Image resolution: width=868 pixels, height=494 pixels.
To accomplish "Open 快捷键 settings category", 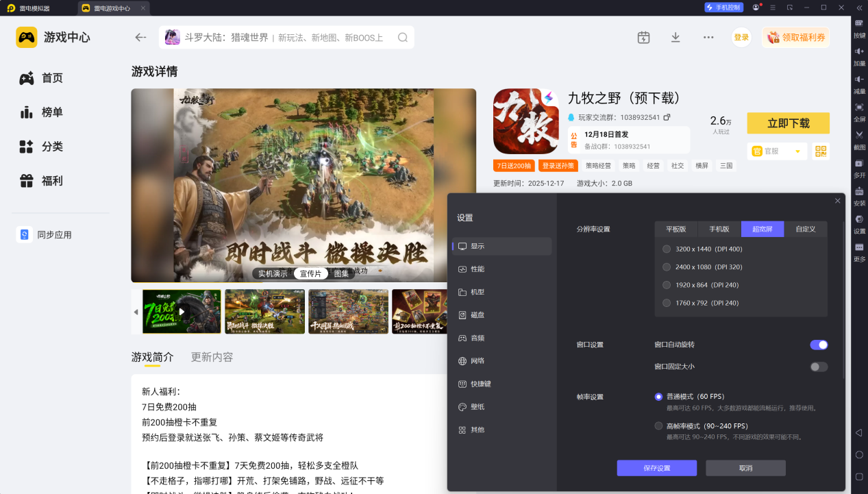I will (502, 384).
